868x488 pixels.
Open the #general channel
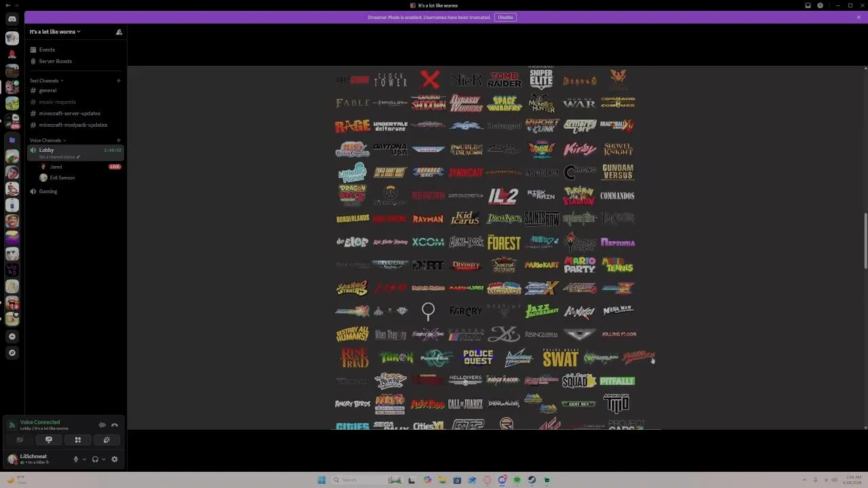tap(75, 90)
